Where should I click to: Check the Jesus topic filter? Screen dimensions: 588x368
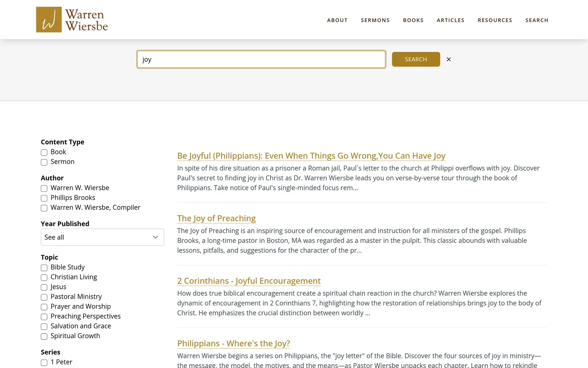pyautogui.click(x=44, y=287)
